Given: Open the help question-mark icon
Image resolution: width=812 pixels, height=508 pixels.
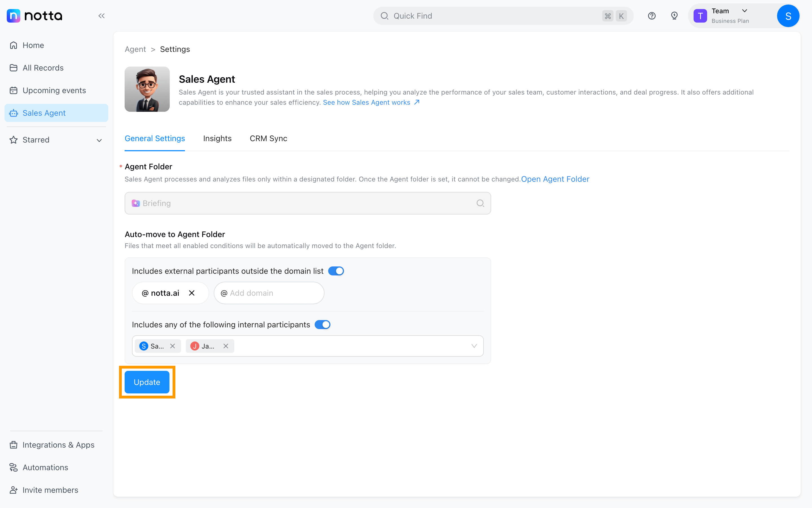Looking at the screenshot, I should coord(652,16).
